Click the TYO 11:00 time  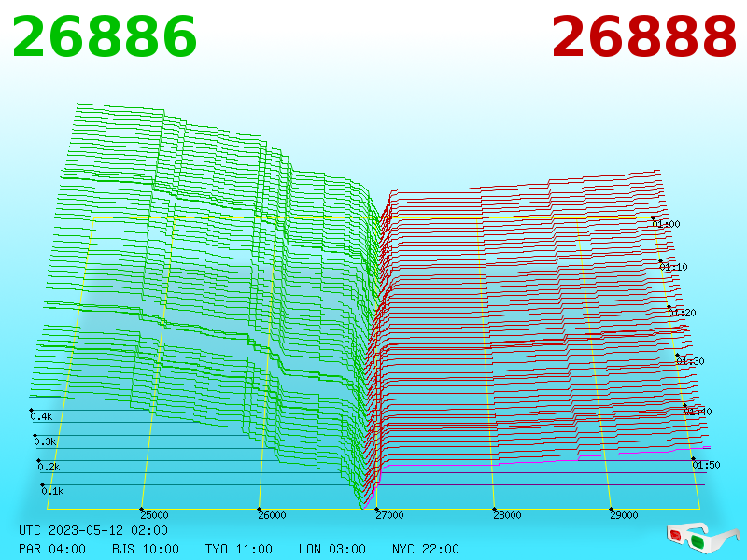(x=239, y=549)
